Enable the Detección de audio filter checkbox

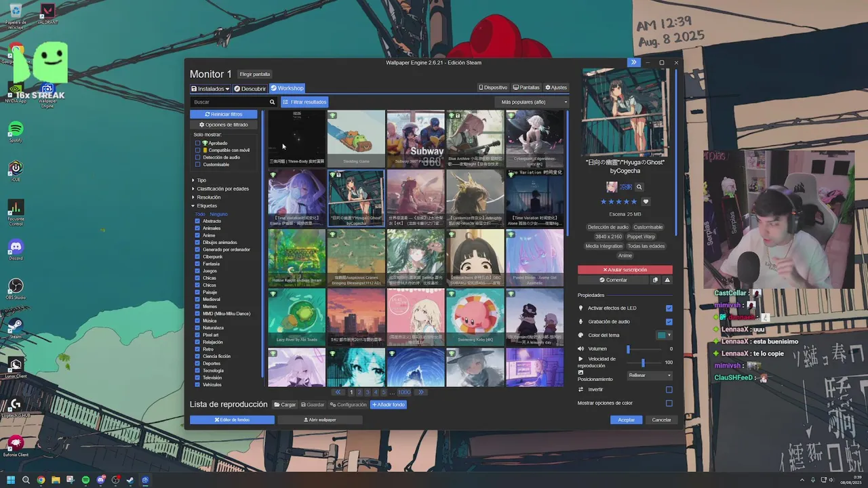(198, 157)
